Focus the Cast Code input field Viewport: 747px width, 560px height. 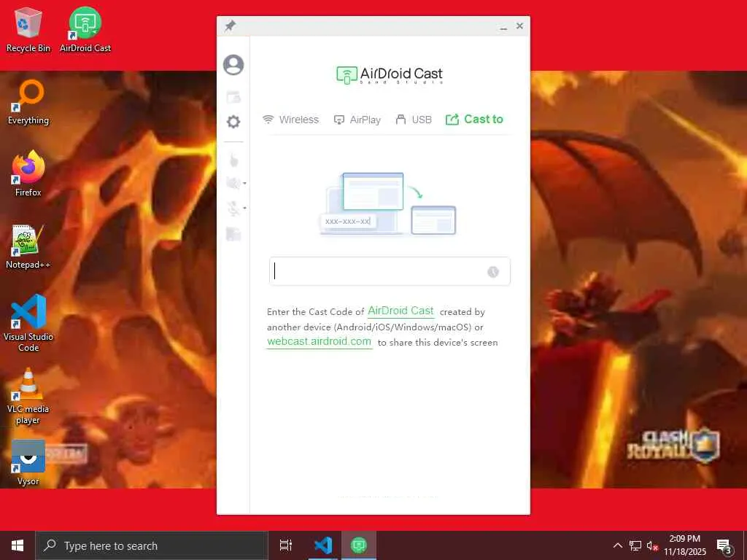(x=390, y=271)
